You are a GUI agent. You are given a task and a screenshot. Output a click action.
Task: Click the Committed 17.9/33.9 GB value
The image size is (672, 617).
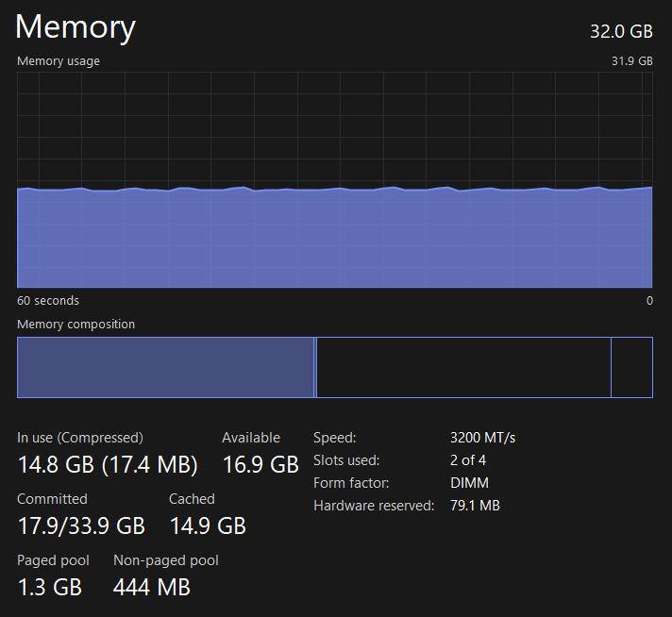(81, 525)
